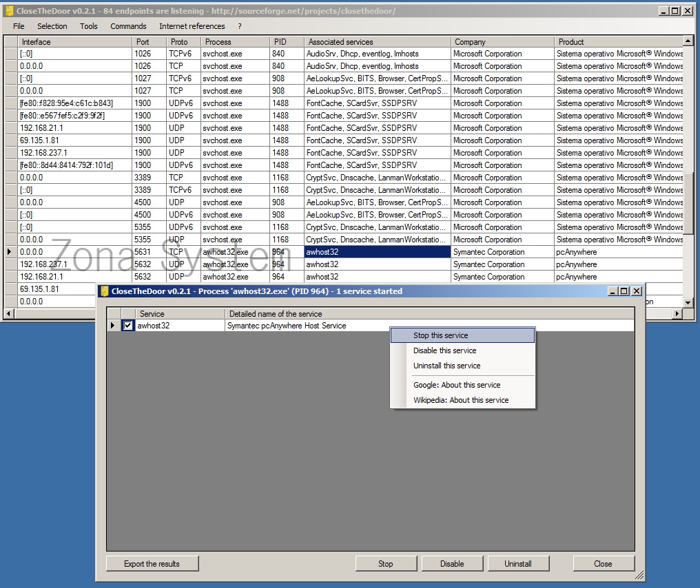Open the ? help menu
Viewport: 700px width, 588px height.
(240, 26)
